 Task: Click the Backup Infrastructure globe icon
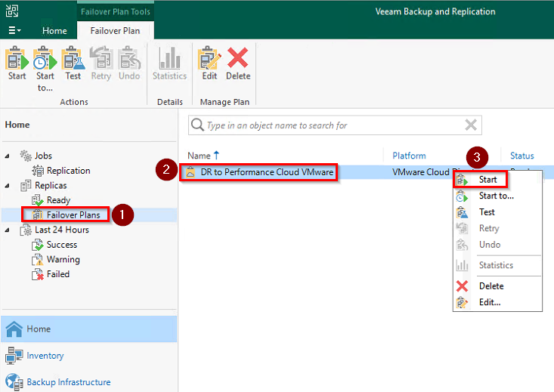point(14,382)
